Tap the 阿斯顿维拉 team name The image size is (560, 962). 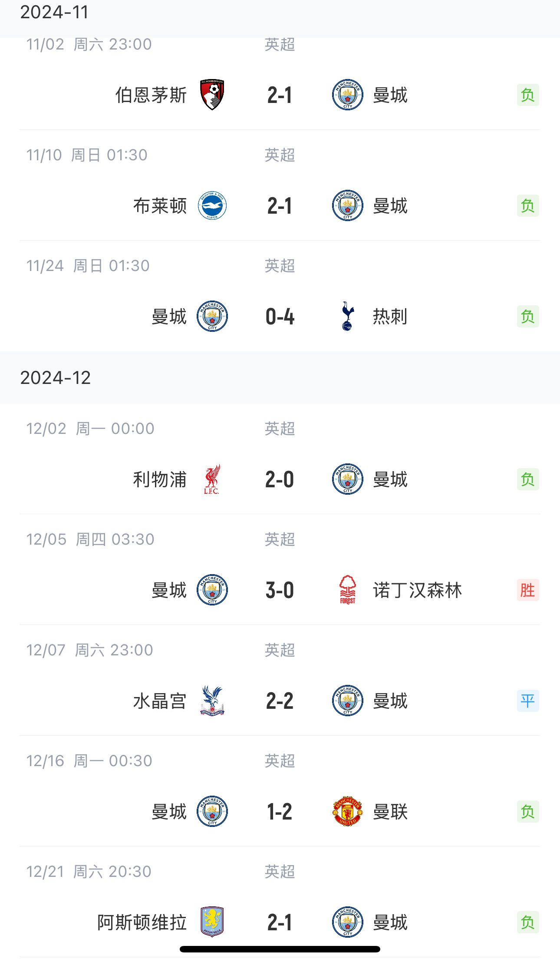pyautogui.click(x=142, y=922)
